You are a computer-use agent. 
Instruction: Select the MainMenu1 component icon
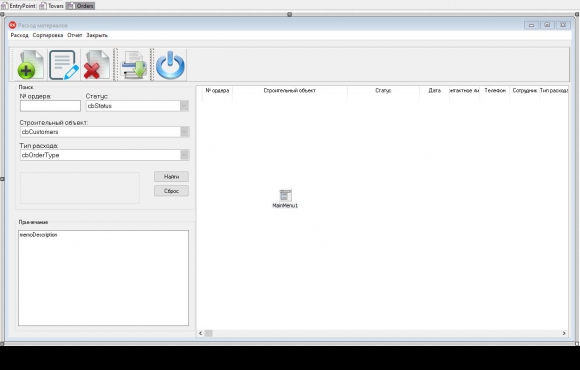(x=285, y=195)
